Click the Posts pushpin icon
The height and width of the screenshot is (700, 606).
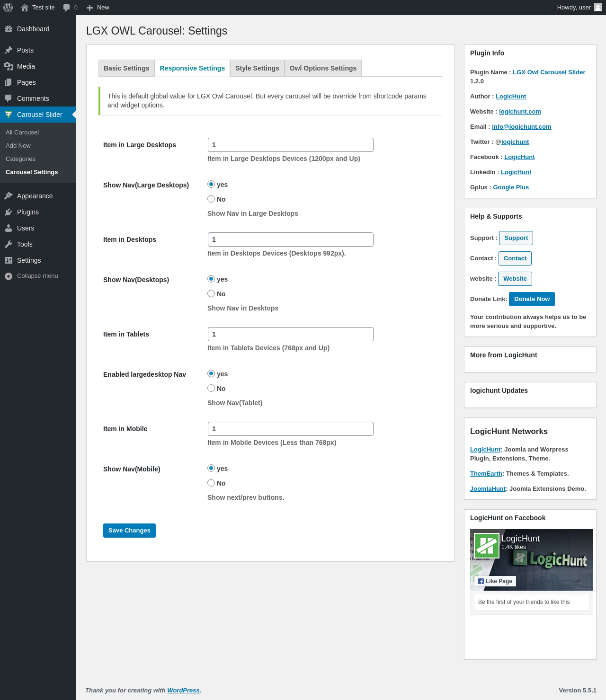point(9,50)
